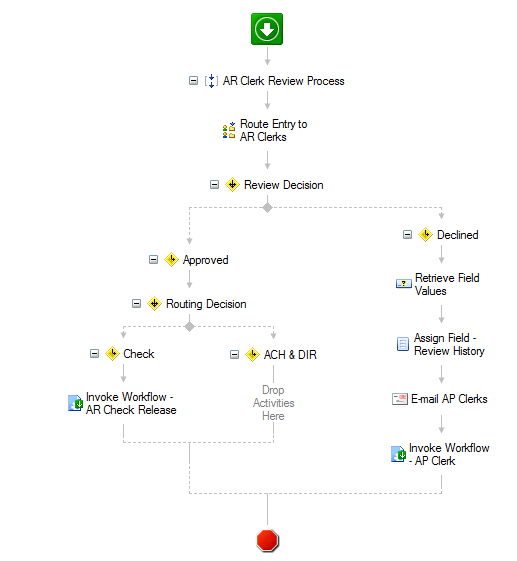Select the E-mail AP Clerks label
The image size is (517, 561).
pos(449,399)
